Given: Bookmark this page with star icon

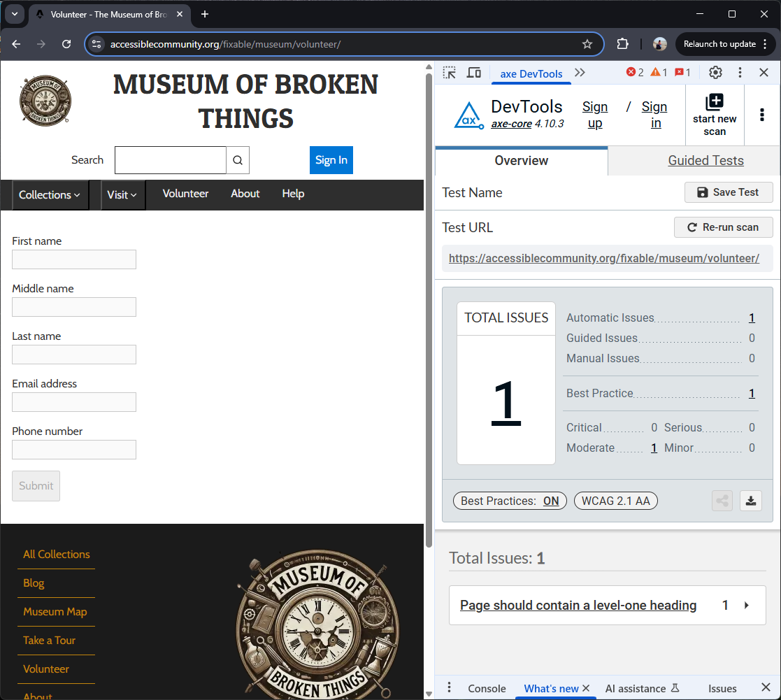Looking at the screenshot, I should 587,44.
